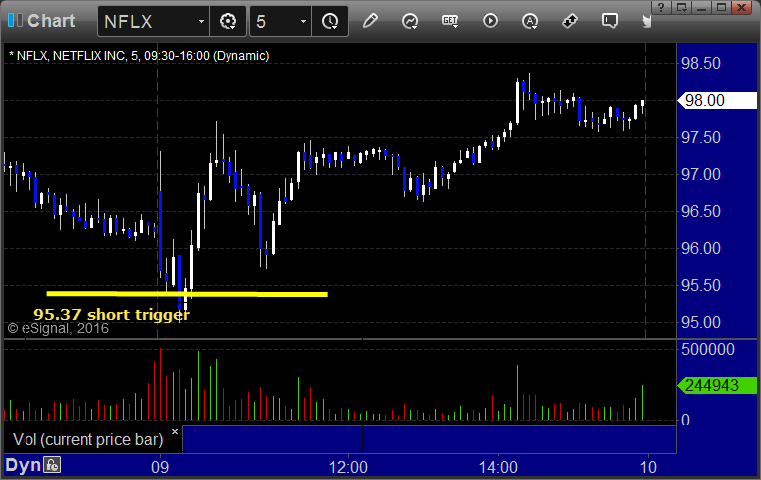Toggle the Dyn scale lock icon
The width and height of the screenshot is (761, 480).
(52, 465)
